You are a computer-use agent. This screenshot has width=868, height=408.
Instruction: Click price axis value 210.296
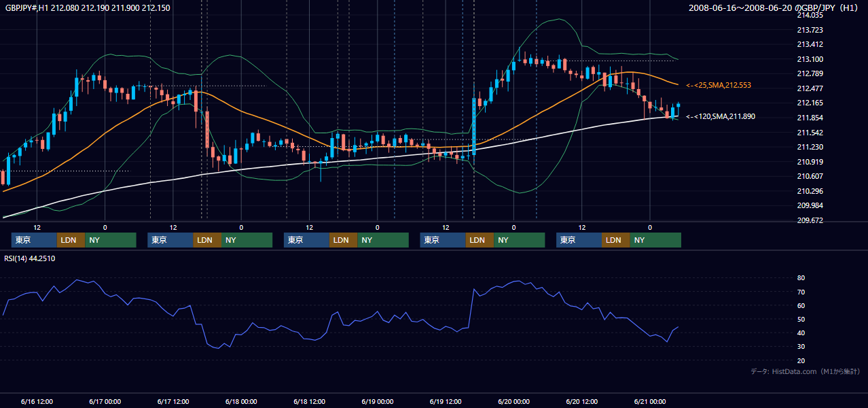coord(810,191)
